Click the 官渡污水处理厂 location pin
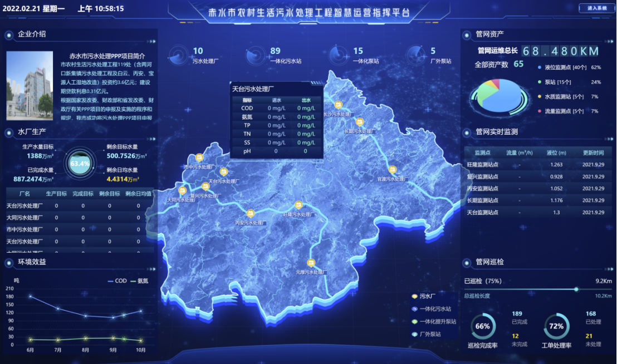617x364 pixels. (x=392, y=170)
